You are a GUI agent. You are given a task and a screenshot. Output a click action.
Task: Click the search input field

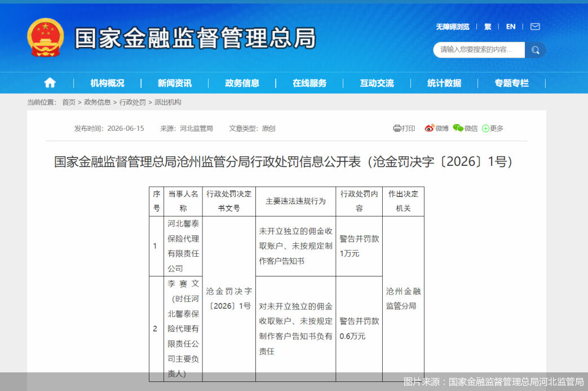tap(479, 50)
